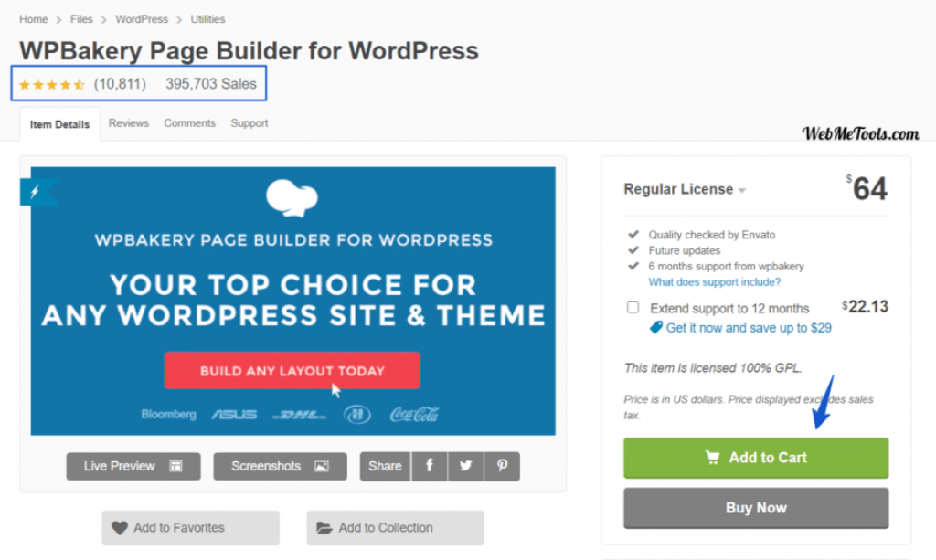Add the item to Favorites
The height and width of the screenshot is (560, 936).
point(190,528)
